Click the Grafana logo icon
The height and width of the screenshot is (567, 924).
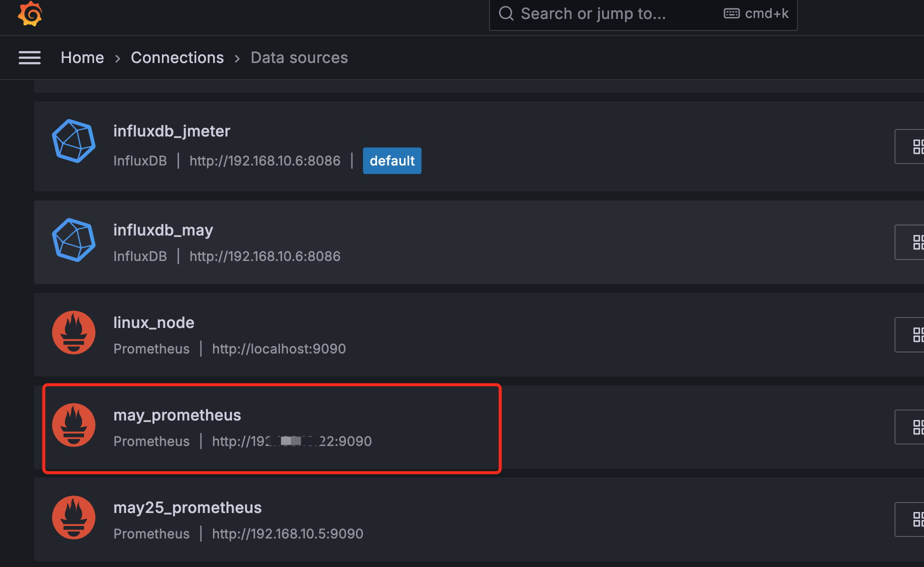(x=29, y=13)
